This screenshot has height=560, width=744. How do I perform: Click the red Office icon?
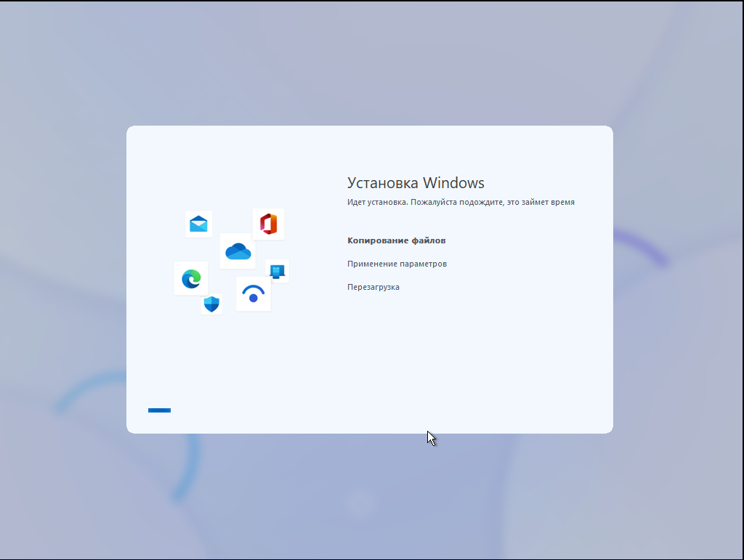pyautogui.click(x=268, y=224)
